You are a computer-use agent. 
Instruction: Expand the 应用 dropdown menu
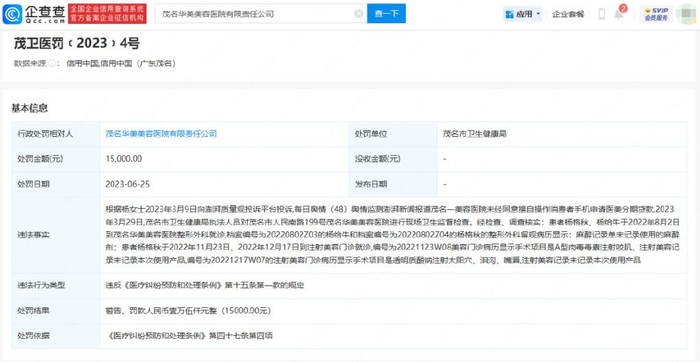[522, 14]
